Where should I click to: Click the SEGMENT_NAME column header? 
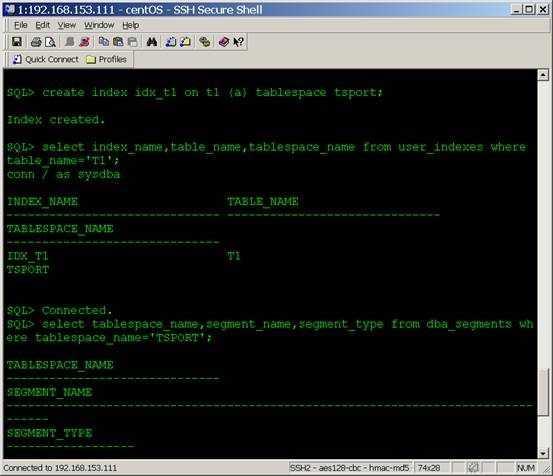coord(49,392)
